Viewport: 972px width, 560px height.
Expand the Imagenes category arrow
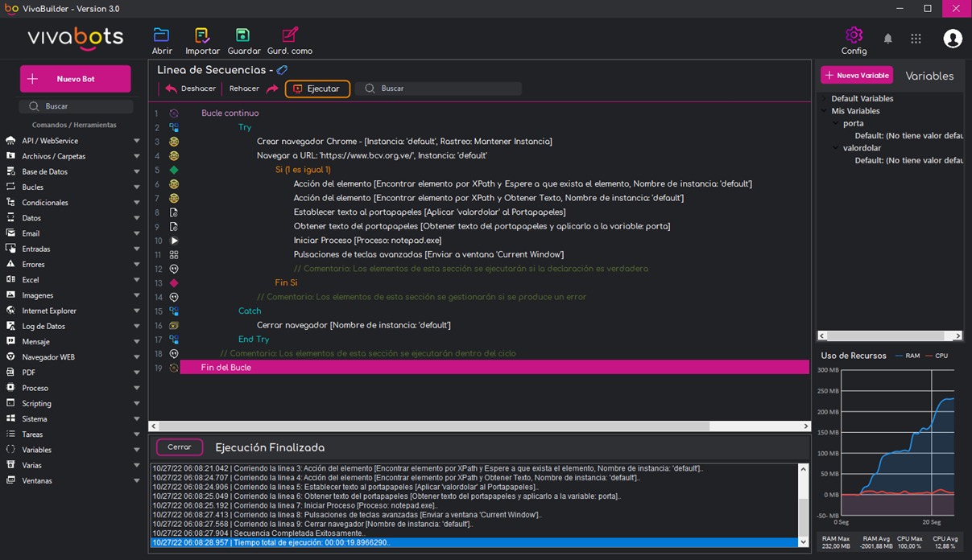[137, 295]
